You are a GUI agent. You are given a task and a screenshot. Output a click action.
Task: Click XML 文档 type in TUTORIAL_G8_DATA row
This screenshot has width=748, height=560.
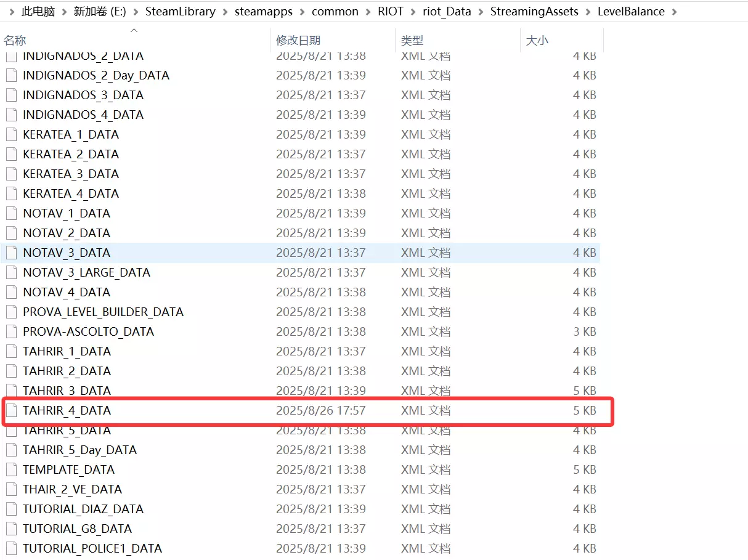click(x=426, y=529)
